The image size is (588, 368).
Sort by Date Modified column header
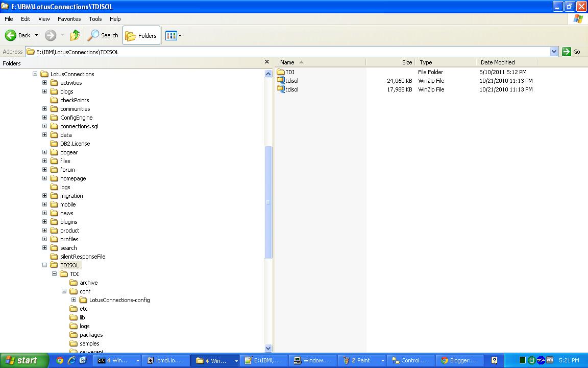[507, 62]
